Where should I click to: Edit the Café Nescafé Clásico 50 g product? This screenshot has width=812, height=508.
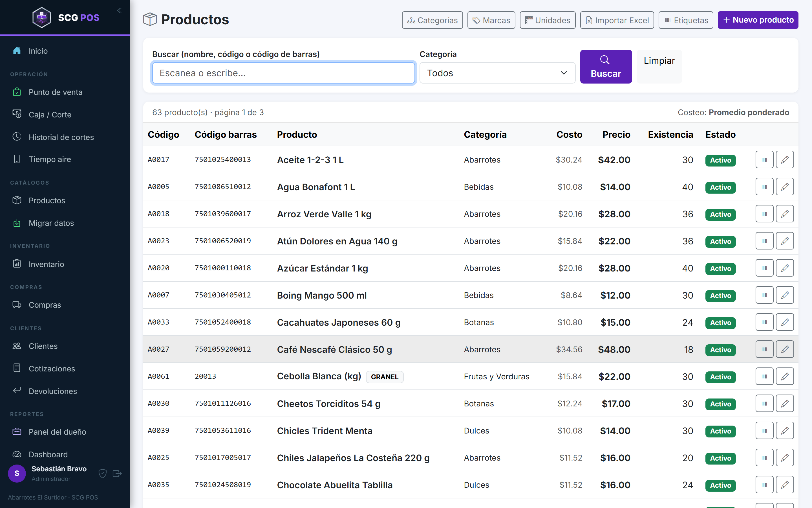[x=784, y=349]
